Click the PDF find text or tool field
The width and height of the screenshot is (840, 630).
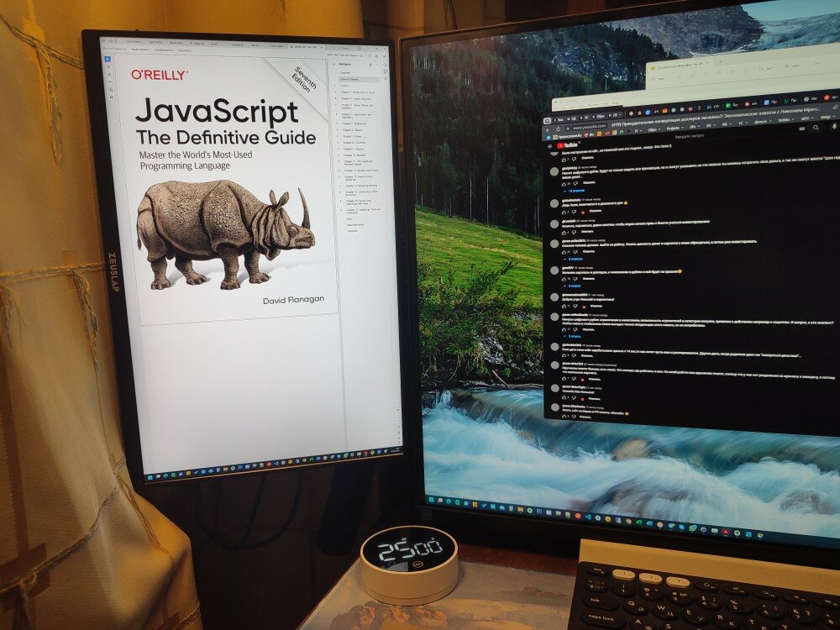(x=344, y=55)
